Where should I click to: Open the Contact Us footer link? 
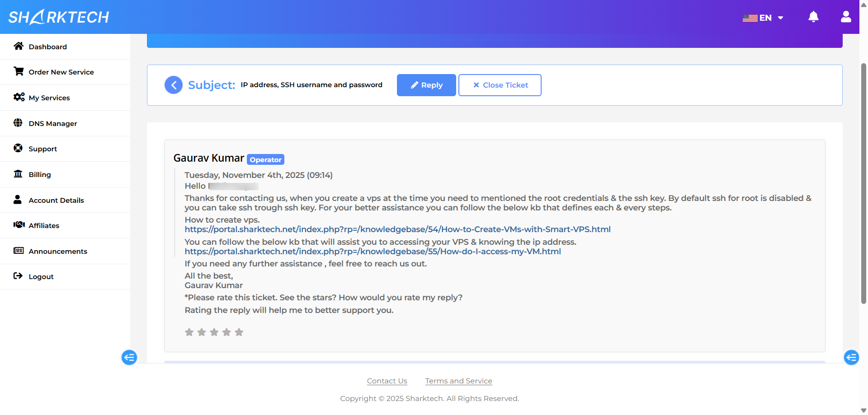387,381
